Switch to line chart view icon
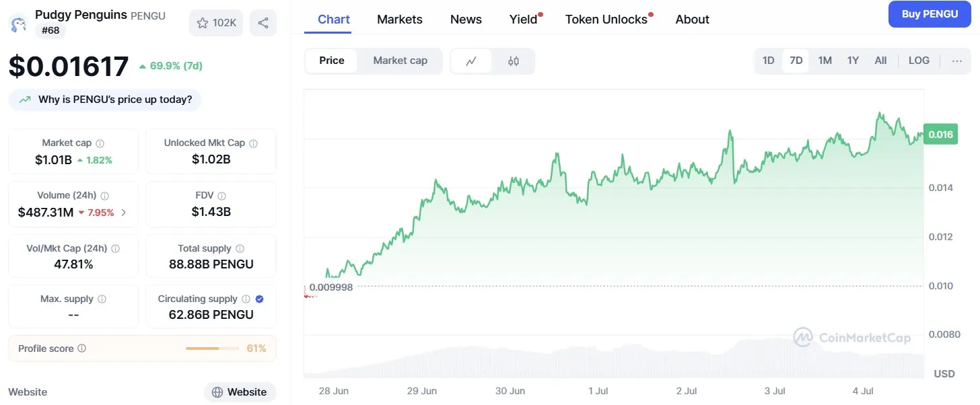Image resolution: width=980 pixels, height=405 pixels. tap(472, 61)
